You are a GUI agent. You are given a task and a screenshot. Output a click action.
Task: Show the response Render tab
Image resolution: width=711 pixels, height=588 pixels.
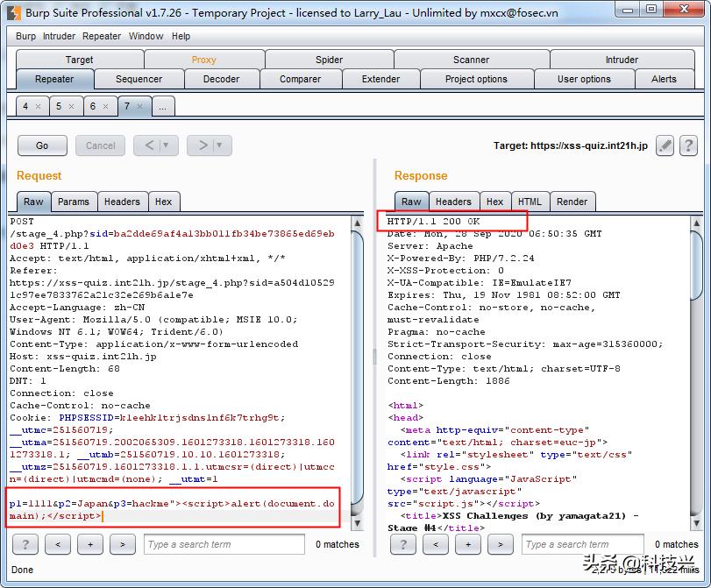(x=572, y=202)
